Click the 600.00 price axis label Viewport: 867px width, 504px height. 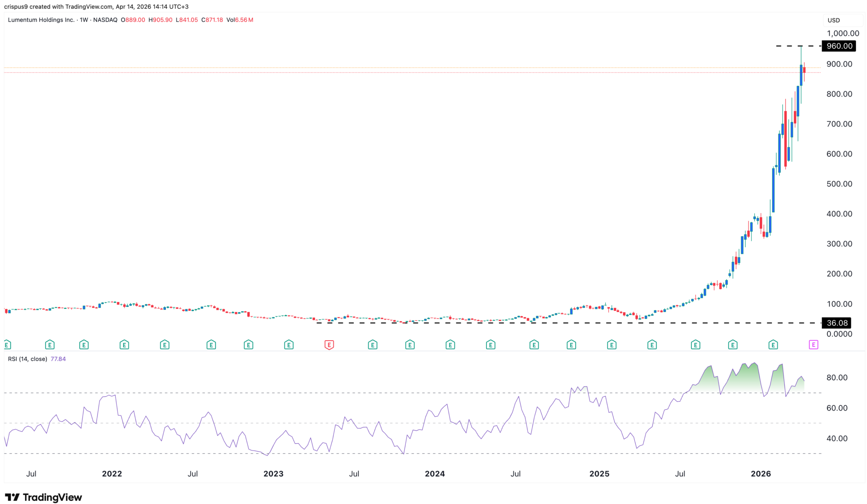[x=840, y=154]
